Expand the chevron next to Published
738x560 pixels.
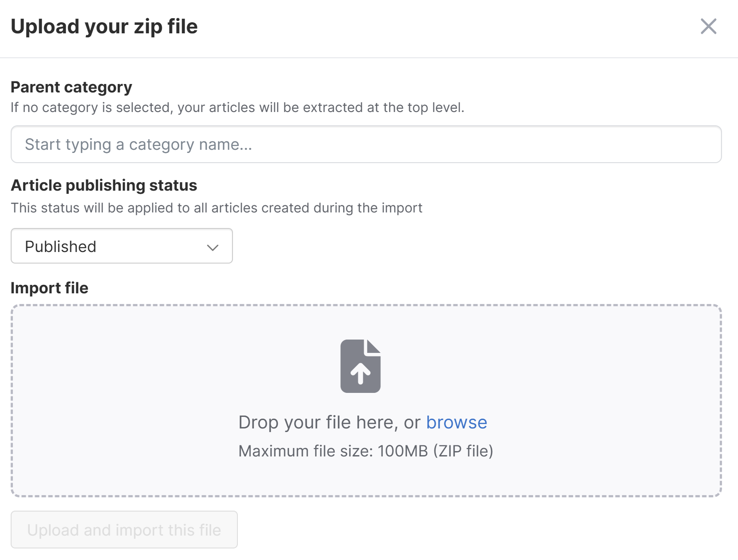(213, 248)
